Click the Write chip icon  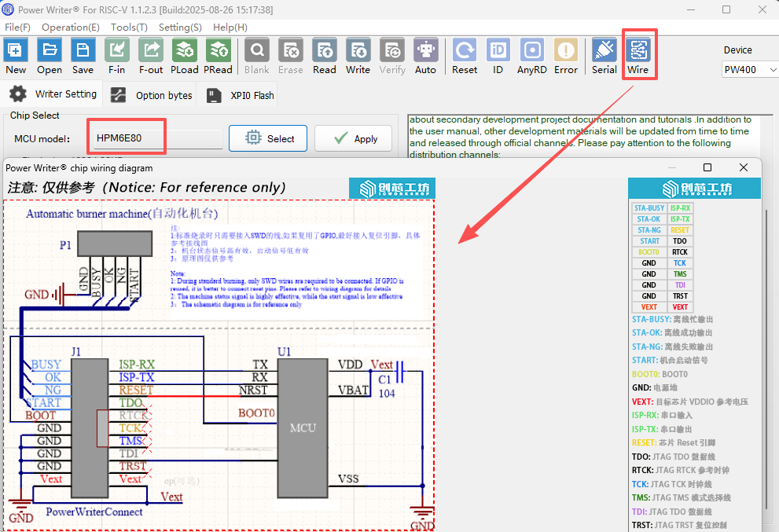(358, 57)
